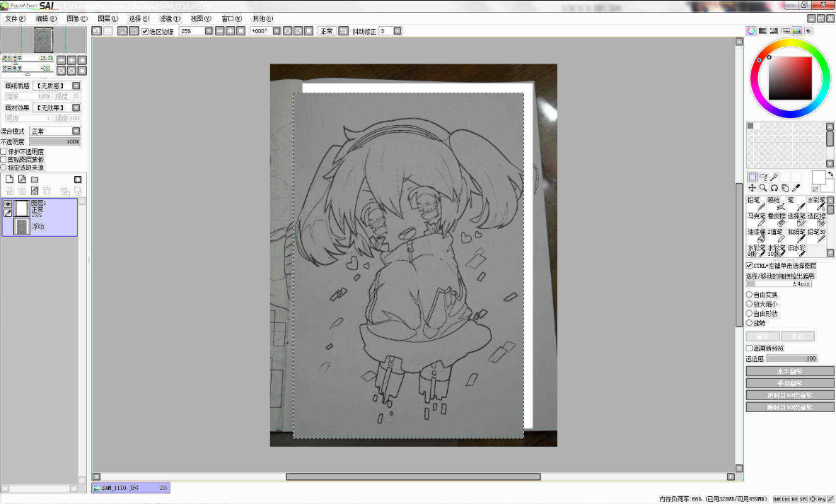Select 自由形状 free deform option
This screenshot has width=836, height=504.
click(x=749, y=314)
